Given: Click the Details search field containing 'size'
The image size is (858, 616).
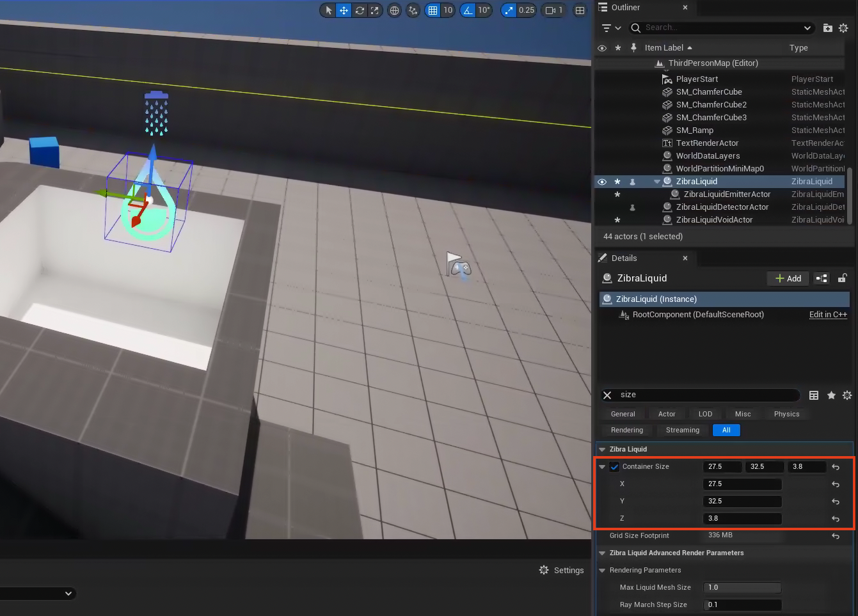Looking at the screenshot, I should (x=708, y=395).
